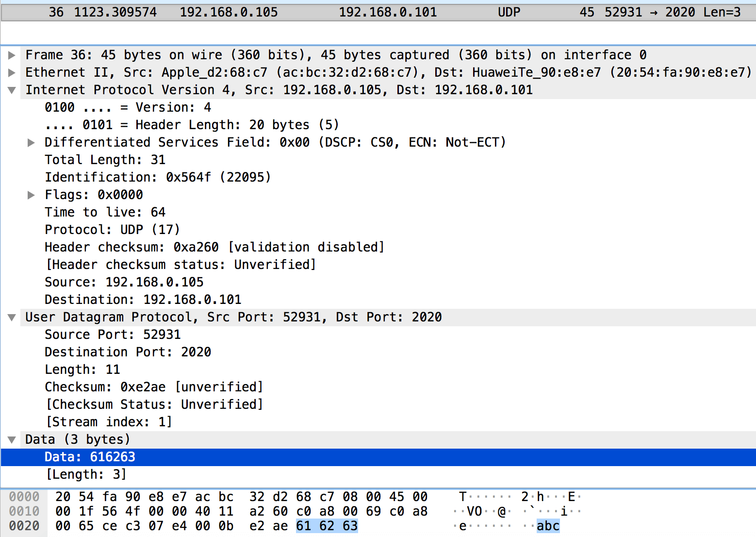Select the highlighted Data: 616263 row

pos(90,457)
